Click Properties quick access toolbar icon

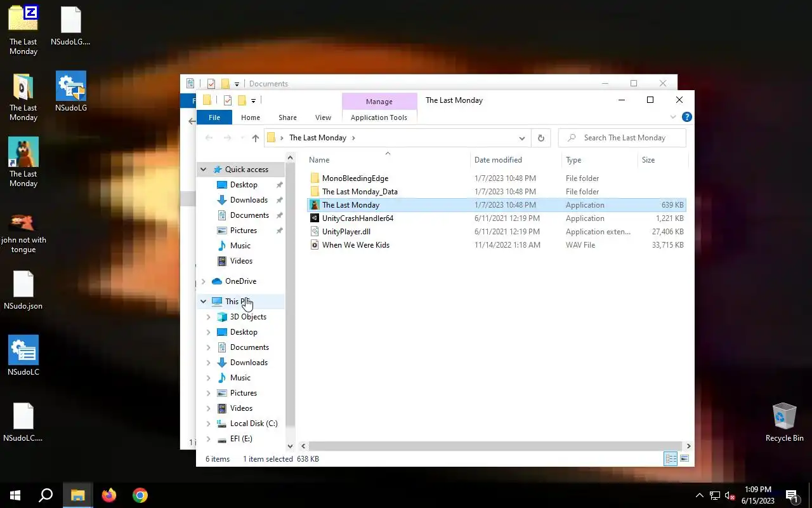227,100
